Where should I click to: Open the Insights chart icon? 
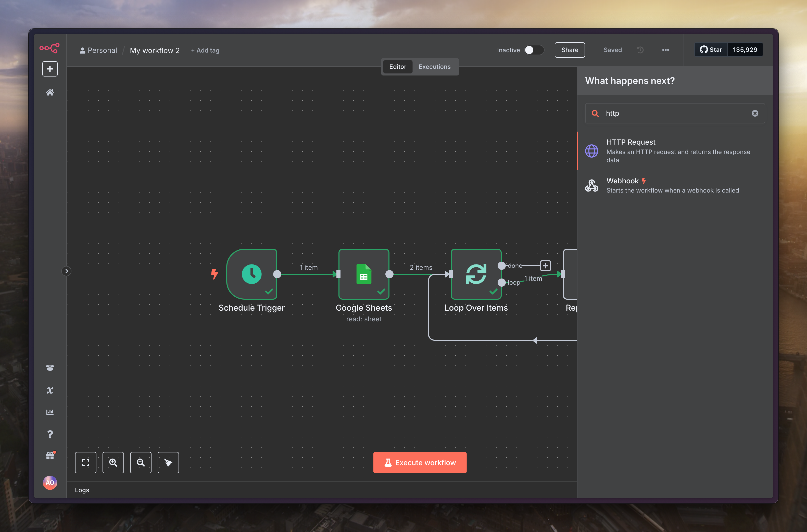(x=50, y=412)
